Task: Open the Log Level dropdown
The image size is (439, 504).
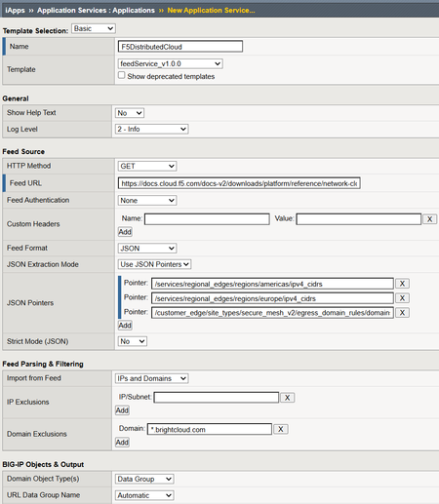Action: [151, 129]
